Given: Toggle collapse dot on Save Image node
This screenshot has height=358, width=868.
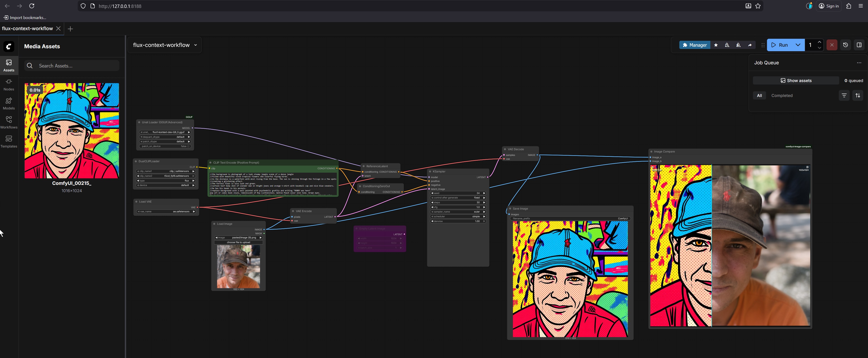Looking at the screenshot, I should (x=510, y=209).
